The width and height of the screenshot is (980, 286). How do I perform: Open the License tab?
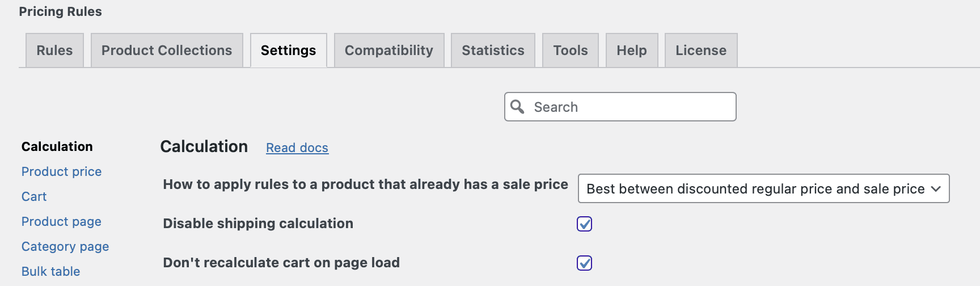click(701, 51)
